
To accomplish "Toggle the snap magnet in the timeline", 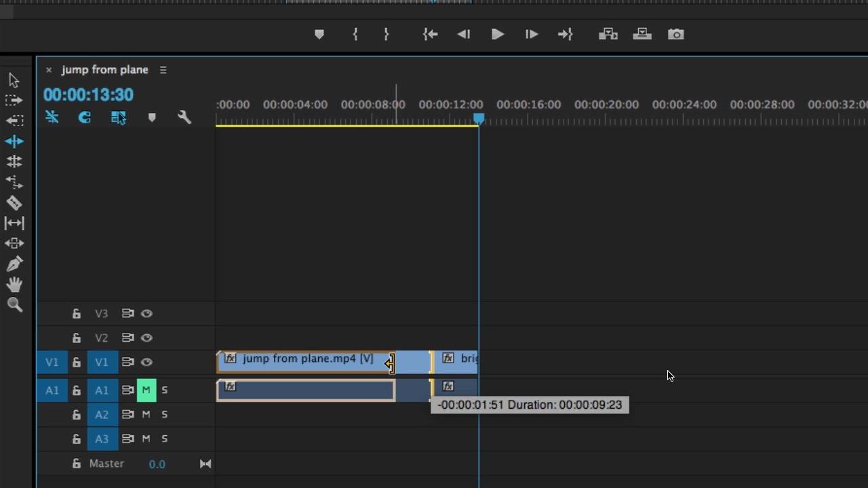I will click(85, 117).
